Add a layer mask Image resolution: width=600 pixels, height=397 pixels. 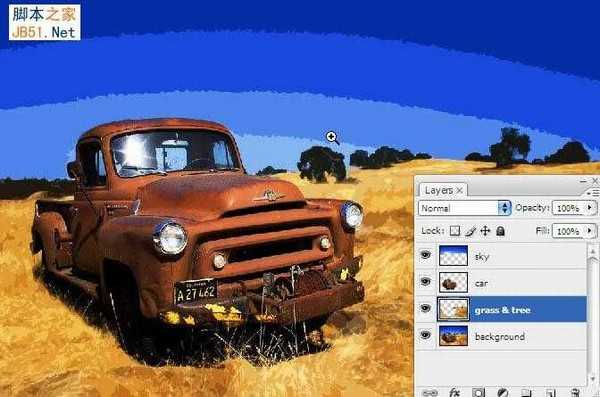pos(478,393)
